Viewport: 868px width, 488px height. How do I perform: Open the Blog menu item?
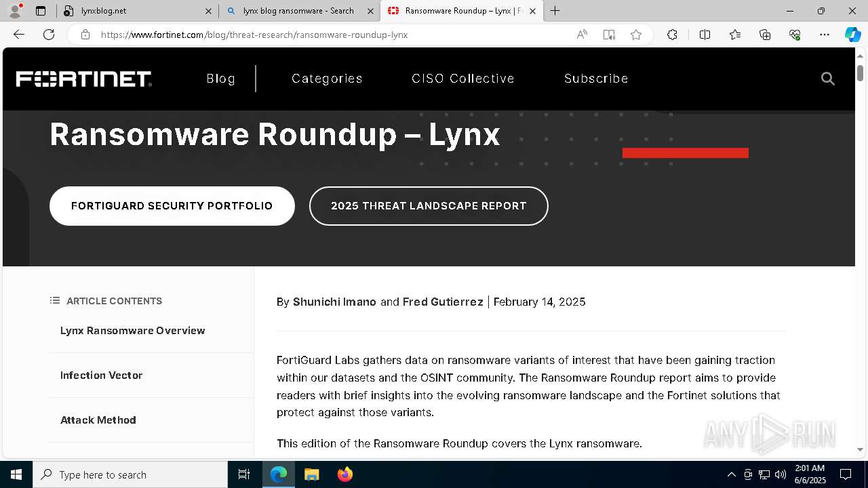(221, 79)
